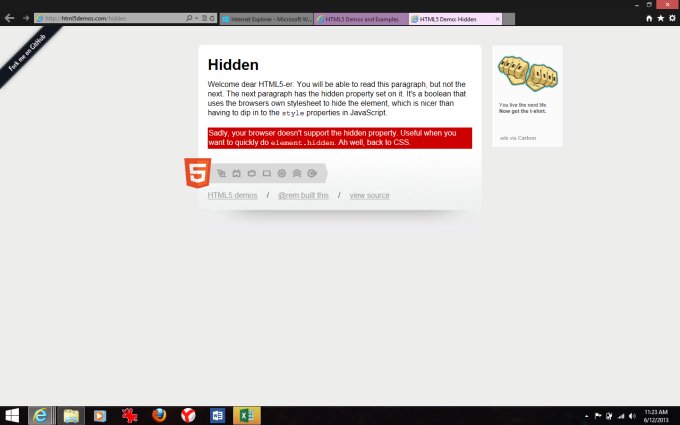
Task: Click the html5demos.com URL field
Action: click(111, 18)
